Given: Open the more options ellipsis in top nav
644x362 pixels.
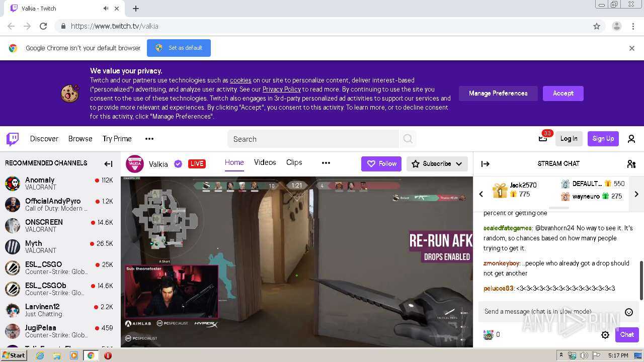Looking at the screenshot, I should [149, 139].
